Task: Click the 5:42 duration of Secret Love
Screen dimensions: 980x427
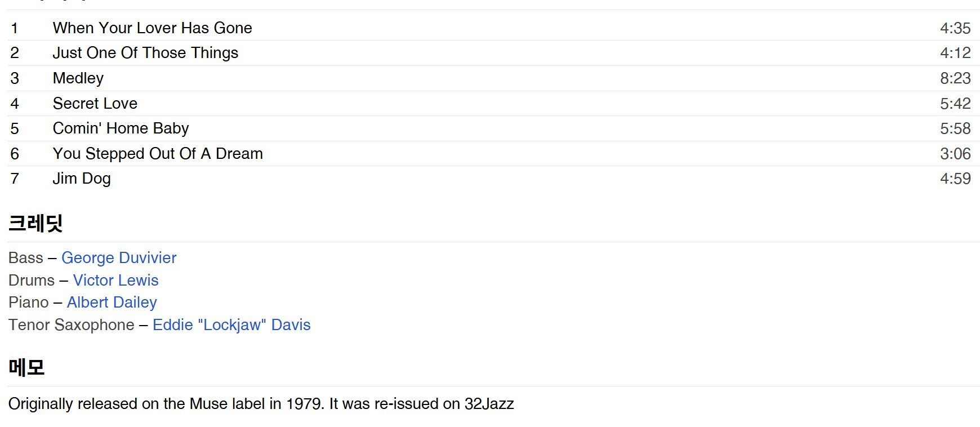Action: 955,104
